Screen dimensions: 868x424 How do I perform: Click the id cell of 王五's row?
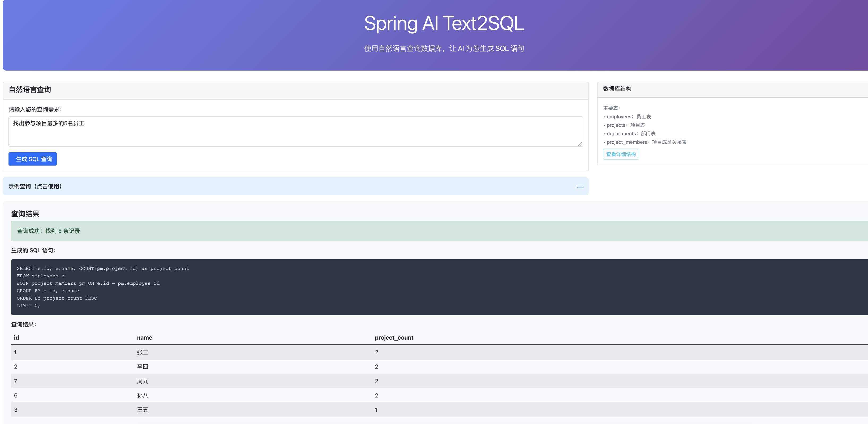pyautogui.click(x=15, y=410)
